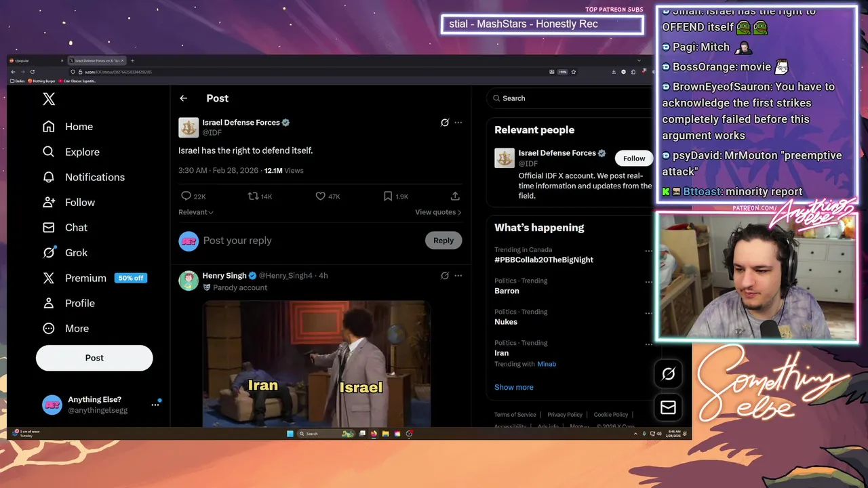Open the Iran Israel meme image
Image resolution: width=868 pixels, height=488 pixels.
(x=317, y=365)
